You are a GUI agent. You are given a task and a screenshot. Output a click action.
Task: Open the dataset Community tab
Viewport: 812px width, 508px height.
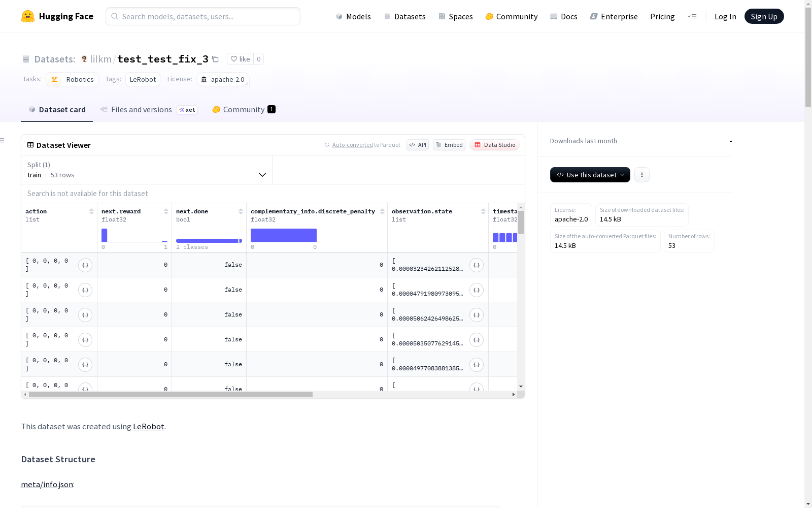click(244, 110)
